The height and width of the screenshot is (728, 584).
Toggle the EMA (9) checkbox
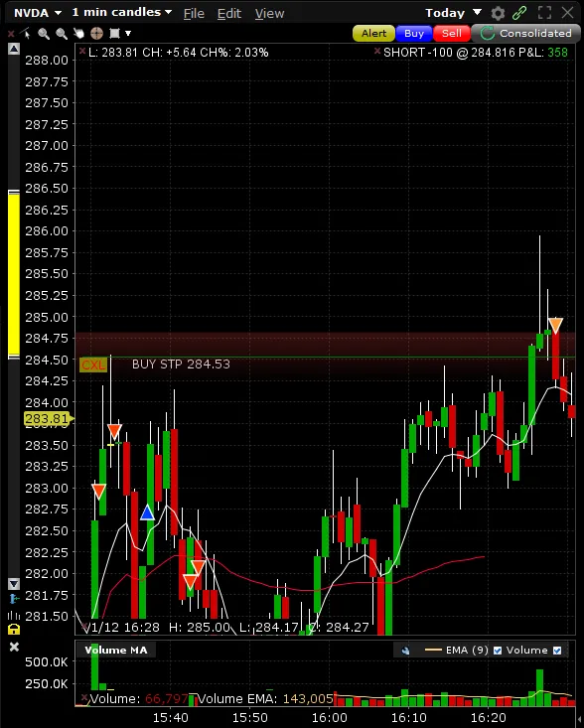coord(498,651)
